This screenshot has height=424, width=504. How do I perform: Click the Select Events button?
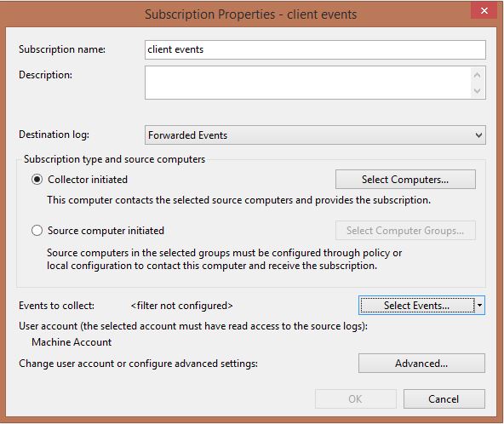coord(416,306)
